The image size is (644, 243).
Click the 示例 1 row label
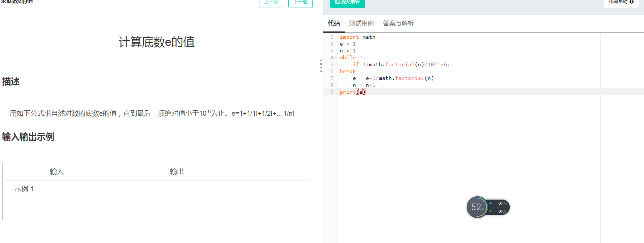pyautogui.click(x=24, y=189)
